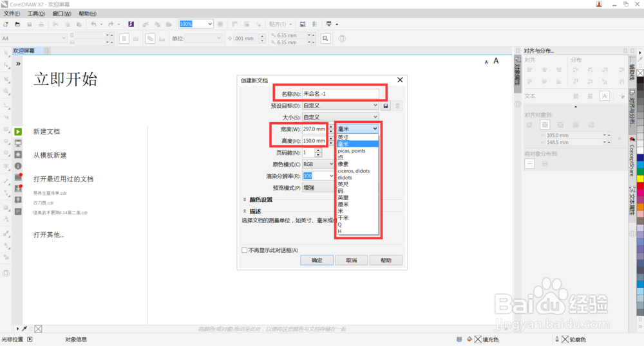Expand the welcome screen double-chevron
644x346 pixels.
pos(18,64)
